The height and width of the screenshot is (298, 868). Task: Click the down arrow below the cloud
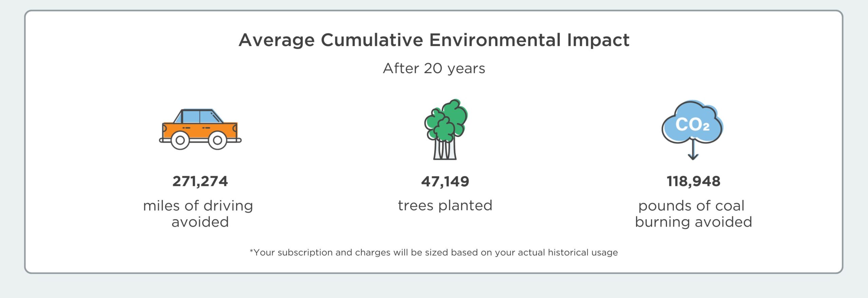pos(693,151)
